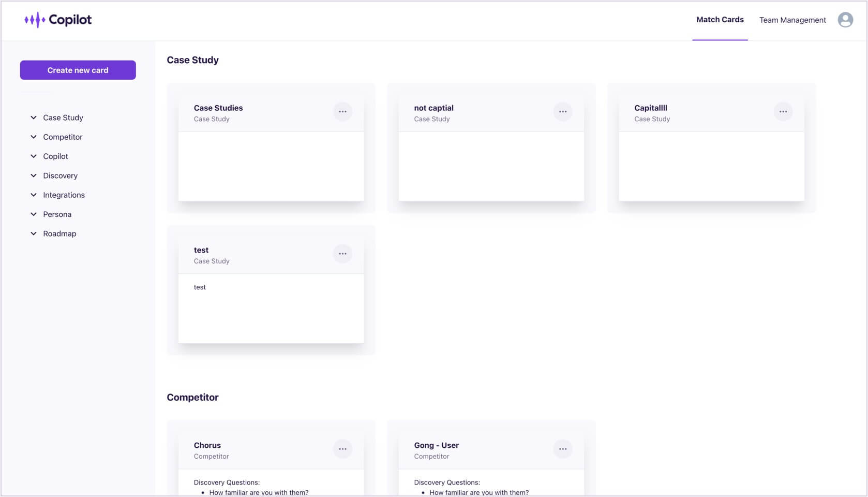This screenshot has height=497, width=868.
Task: Open the Case Studies card options menu
Action: tap(342, 111)
